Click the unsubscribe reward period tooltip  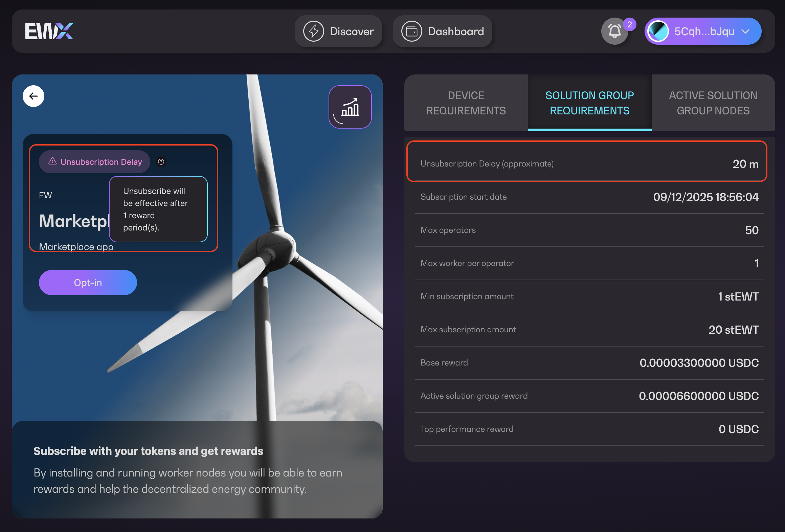158,209
